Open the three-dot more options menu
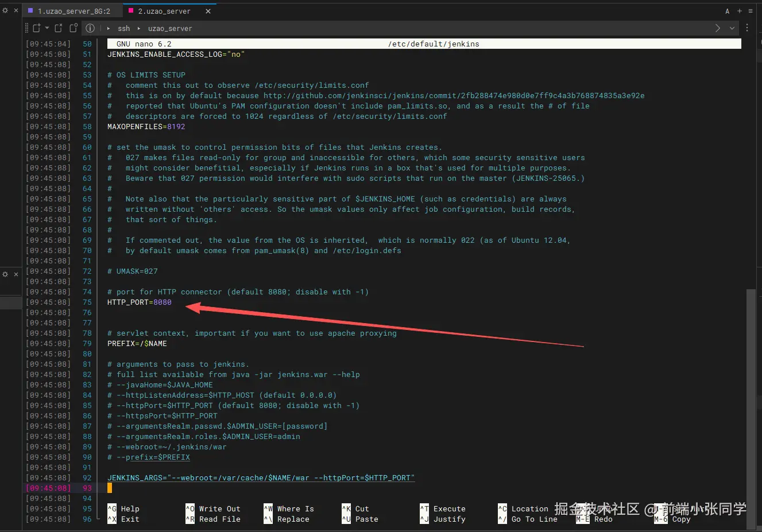 [747, 28]
